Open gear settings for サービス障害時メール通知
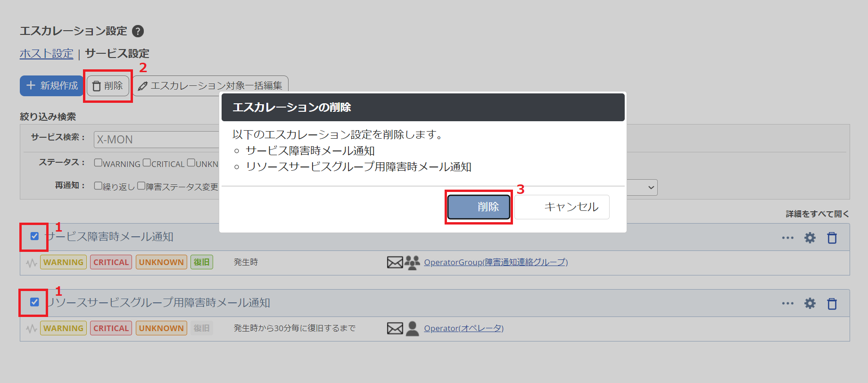Viewport: 868px width, 383px height. point(810,238)
